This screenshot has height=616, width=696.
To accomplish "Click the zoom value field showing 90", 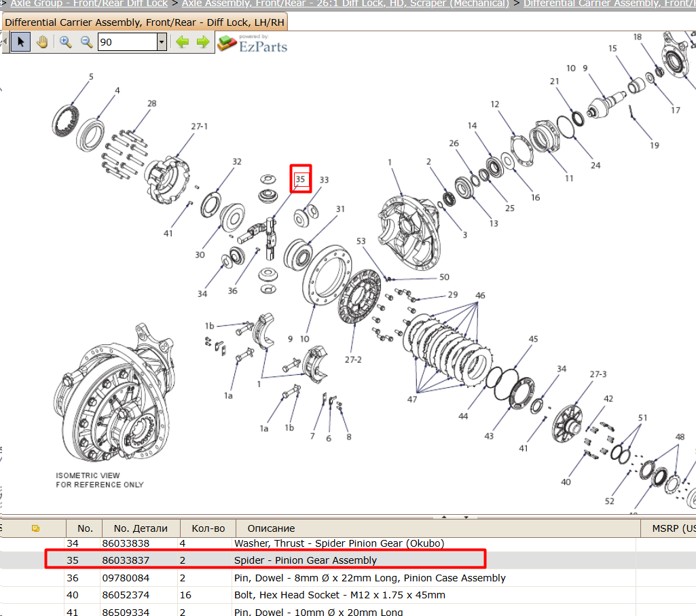I will pyautogui.click(x=128, y=42).
